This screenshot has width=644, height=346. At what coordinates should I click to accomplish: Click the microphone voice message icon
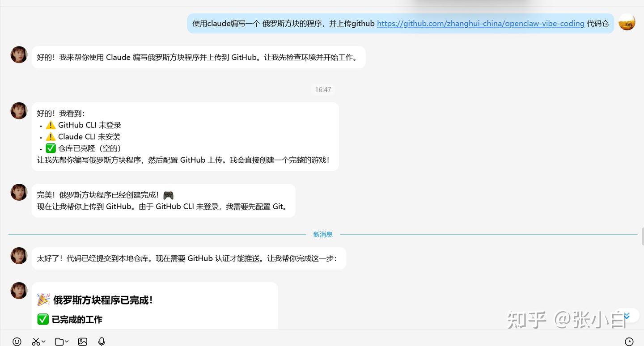[102, 342]
